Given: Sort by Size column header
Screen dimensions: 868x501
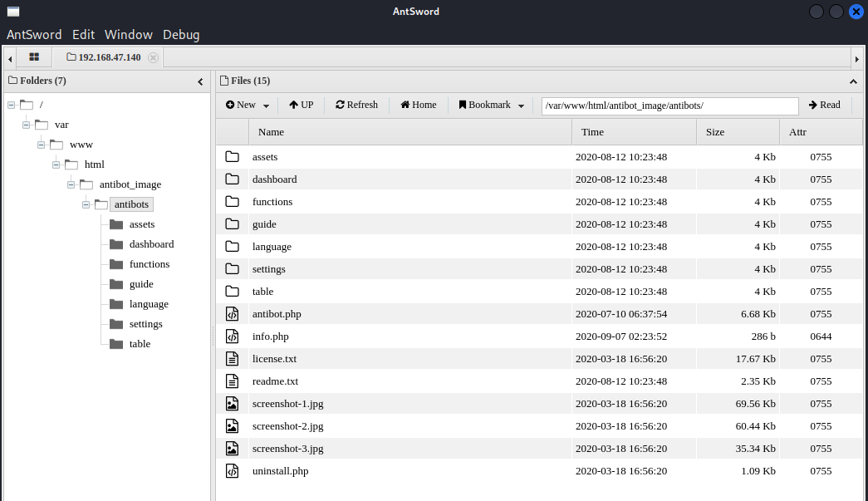Looking at the screenshot, I should click(x=738, y=132).
